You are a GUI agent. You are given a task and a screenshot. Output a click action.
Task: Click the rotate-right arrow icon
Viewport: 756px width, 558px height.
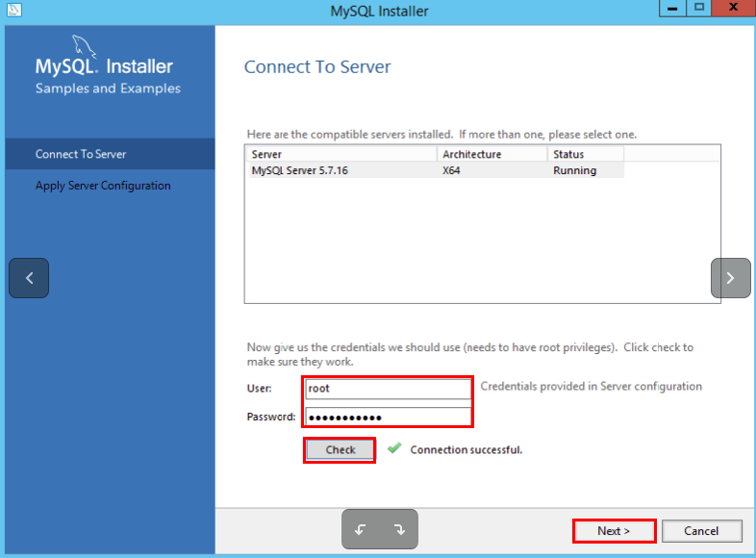click(399, 529)
